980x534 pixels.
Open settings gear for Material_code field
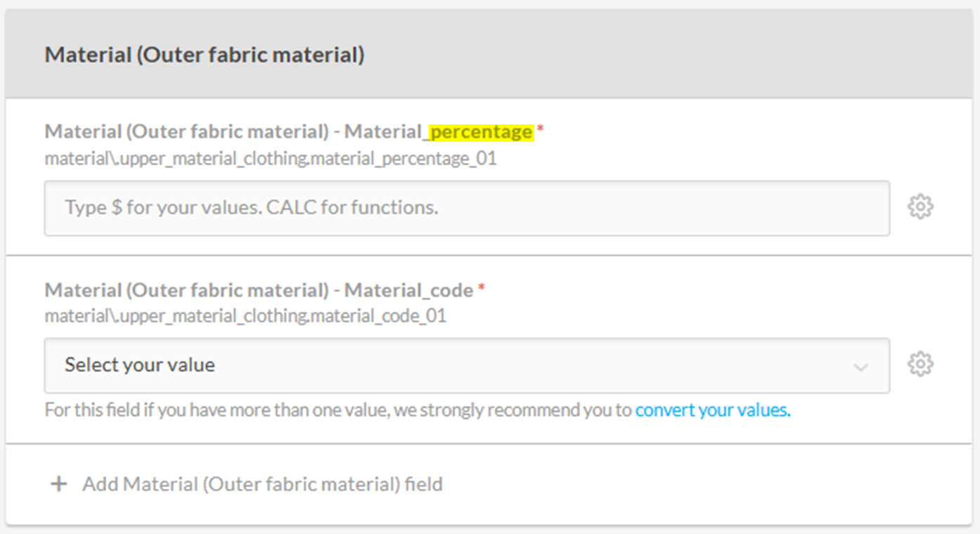click(920, 365)
